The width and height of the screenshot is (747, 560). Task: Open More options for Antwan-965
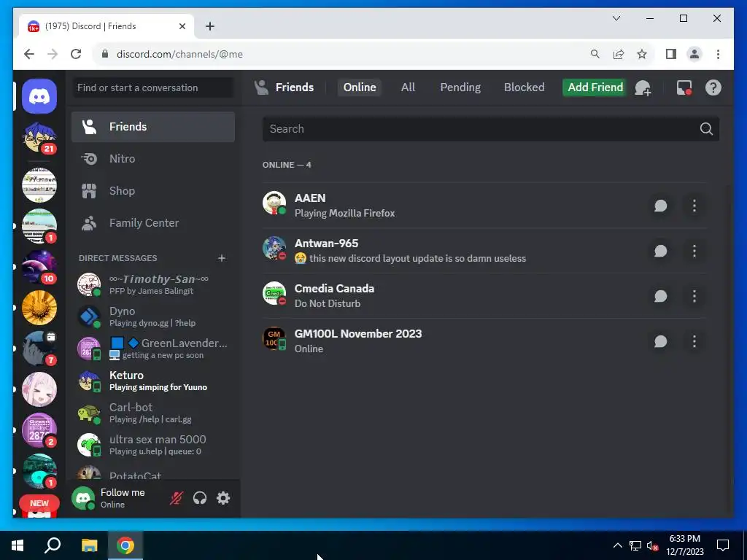694,251
